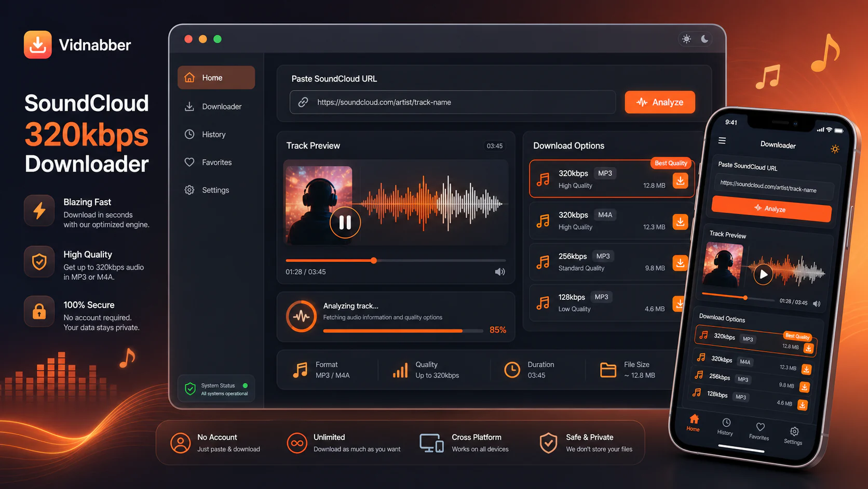Click the Format music note icon
The height and width of the screenshot is (489, 868).
(300, 370)
